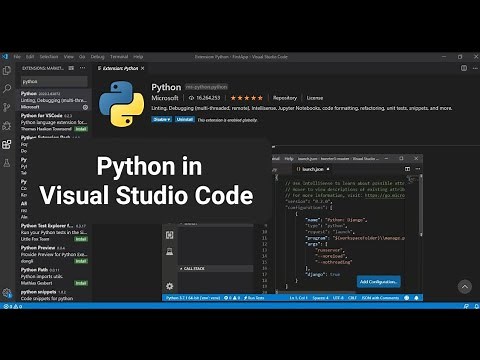480x360 pixels.
Task: Open the Extensions sidebar more actions ellipsis
Action: tap(82, 68)
